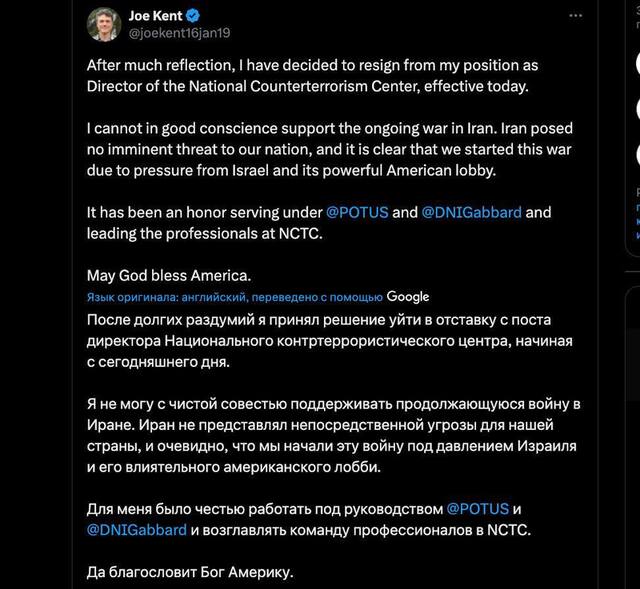Viewport: 640px width, 589px height.
Task: Open @DNIGabbard mention in the English text
Action: pos(472,212)
